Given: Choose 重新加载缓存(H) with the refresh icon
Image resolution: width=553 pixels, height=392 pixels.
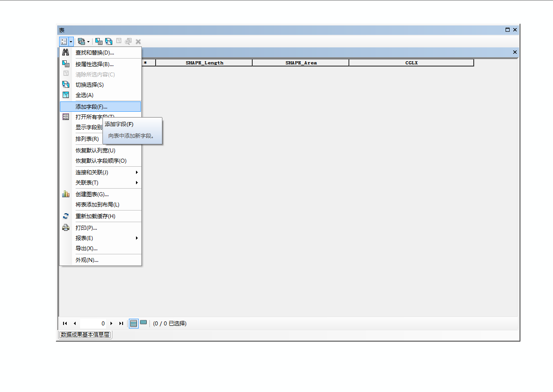Looking at the screenshot, I should [101, 216].
